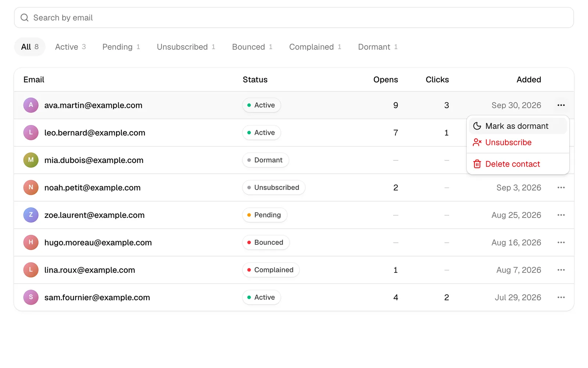Click the date Aug 16, 2026
The image size is (588, 368).
point(516,243)
